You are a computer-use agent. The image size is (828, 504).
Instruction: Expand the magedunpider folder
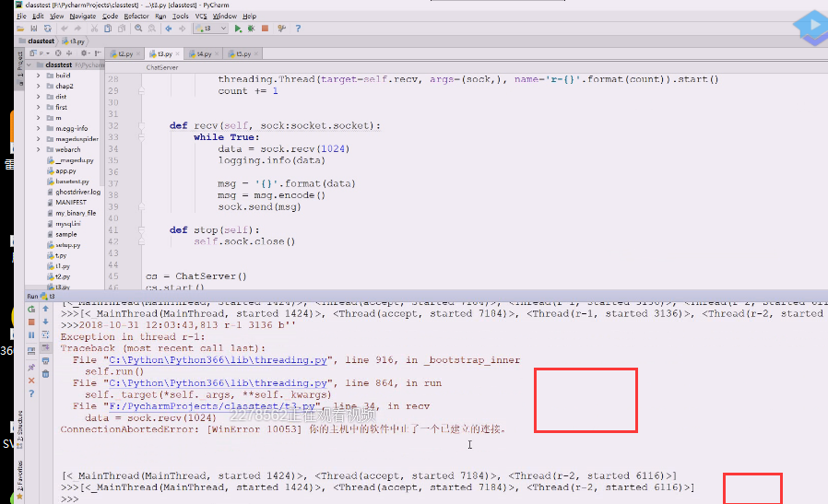click(x=38, y=139)
